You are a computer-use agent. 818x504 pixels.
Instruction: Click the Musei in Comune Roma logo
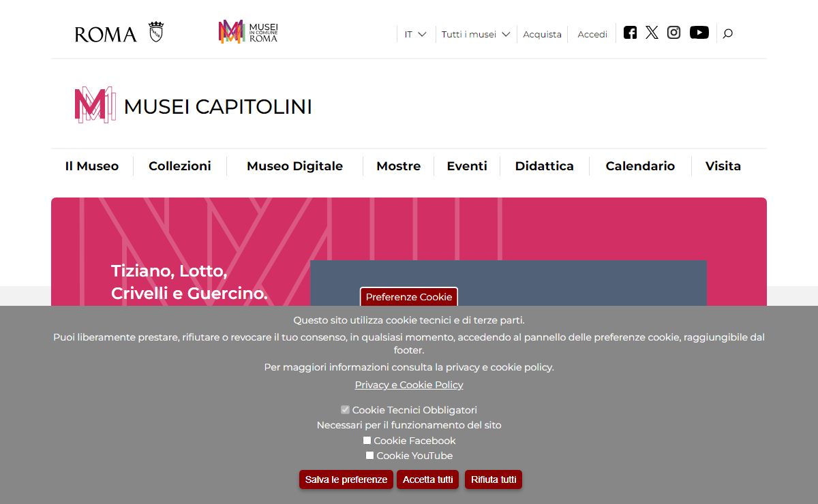click(x=248, y=32)
